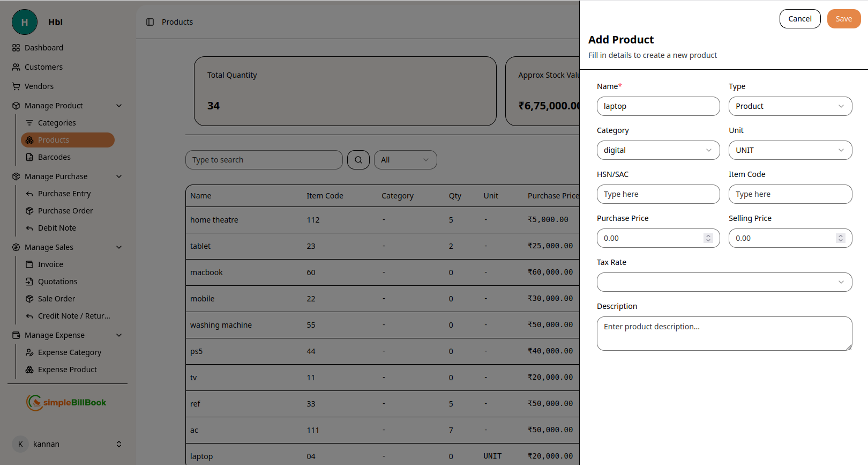This screenshot has height=465, width=868.
Task: Click the Purchase Price stepper arrows
Action: pyautogui.click(x=708, y=238)
